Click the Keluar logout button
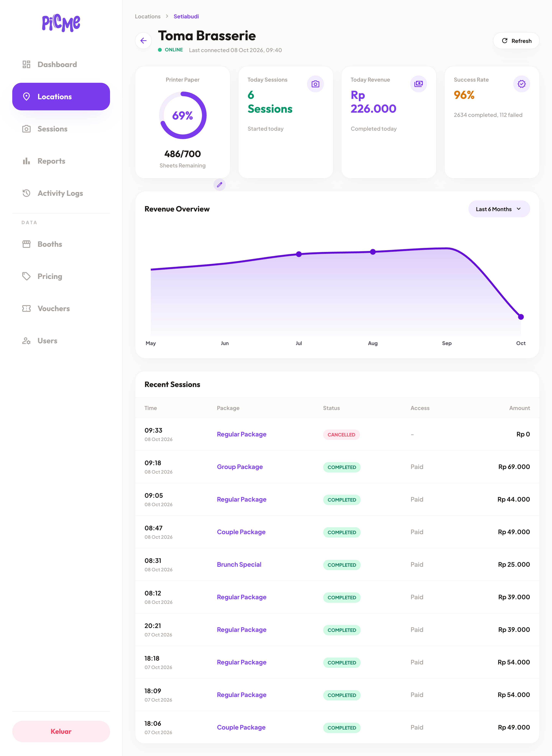Viewport: 552px width, 756px height. [x=61, y=731]
